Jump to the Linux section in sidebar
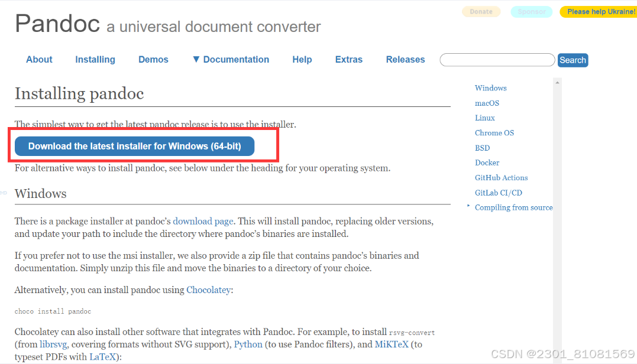Screen dimensions: 637x364 (x=484, y=118)
